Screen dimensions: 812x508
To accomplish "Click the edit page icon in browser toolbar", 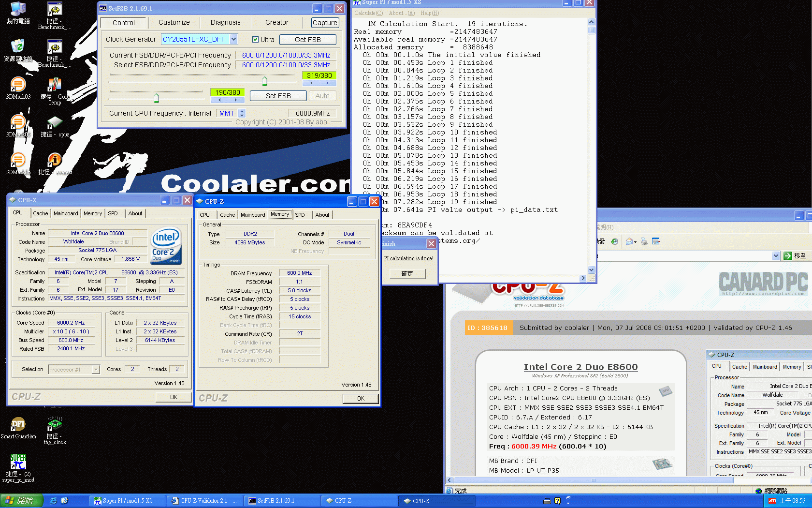I will tap(656, 241).
